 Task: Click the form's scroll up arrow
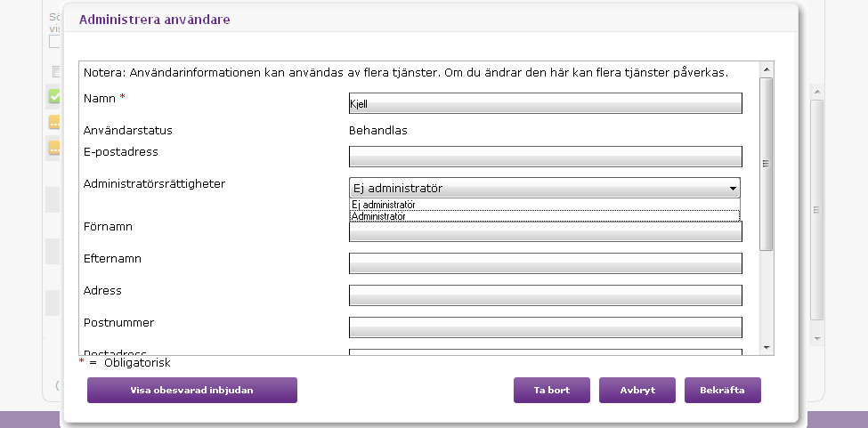tap(767, 69)
